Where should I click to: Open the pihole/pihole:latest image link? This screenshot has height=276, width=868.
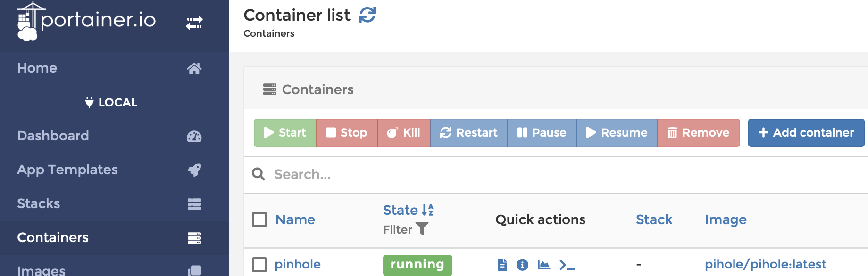[x=766, y=264]
